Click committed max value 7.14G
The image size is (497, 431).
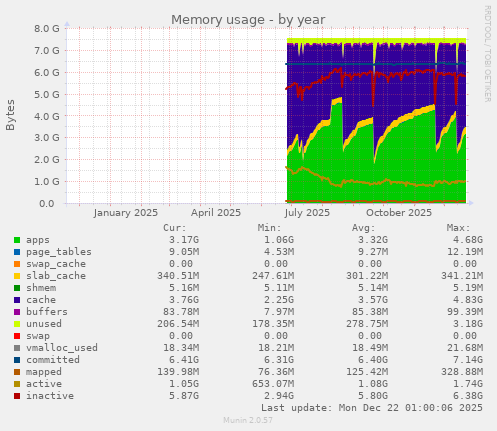tap(468, 360)
